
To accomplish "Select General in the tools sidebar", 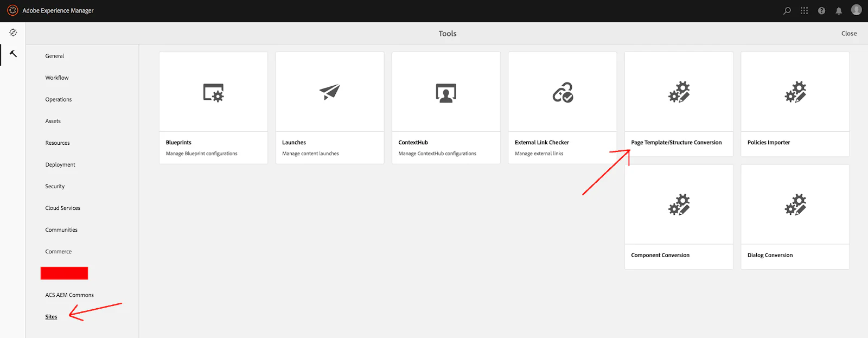I will coord(55,56).
